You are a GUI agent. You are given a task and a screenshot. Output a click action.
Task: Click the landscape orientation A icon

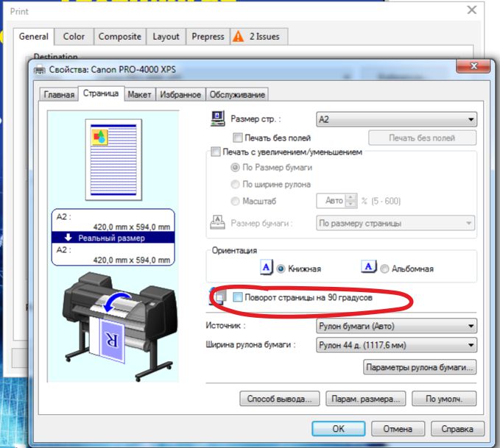click(x=369, y=267)
